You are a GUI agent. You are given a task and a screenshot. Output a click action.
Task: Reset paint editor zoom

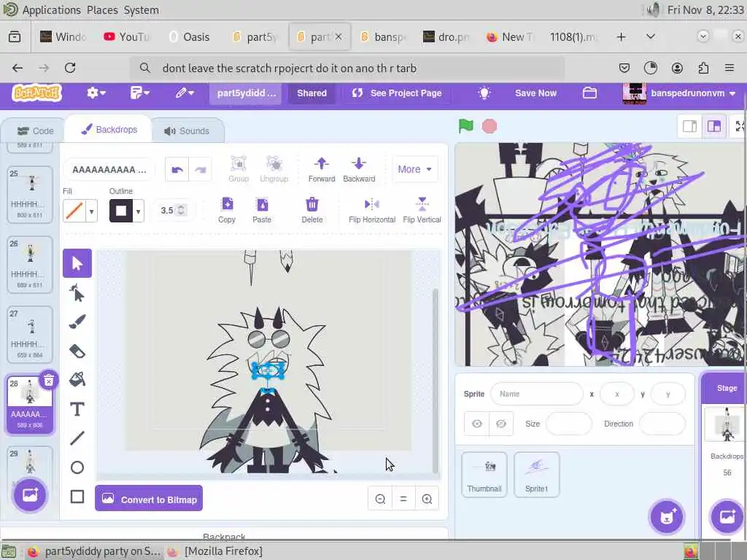tap(403, 499)
